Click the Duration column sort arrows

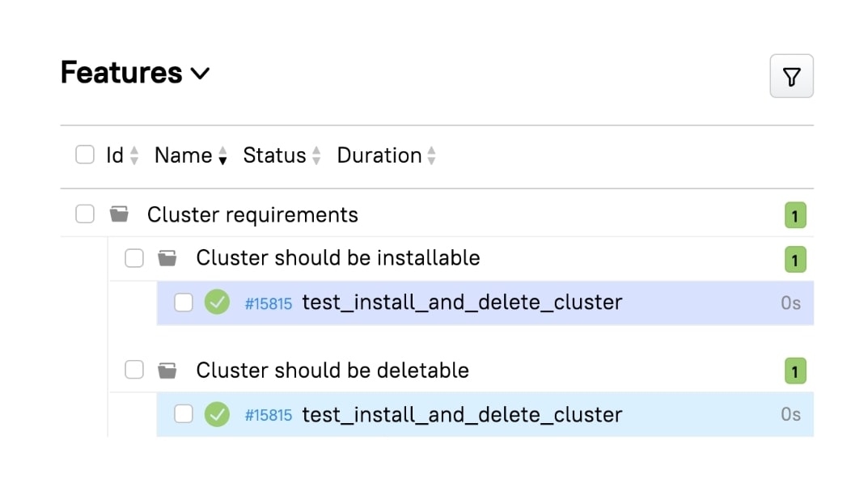(x=430, y=155)
